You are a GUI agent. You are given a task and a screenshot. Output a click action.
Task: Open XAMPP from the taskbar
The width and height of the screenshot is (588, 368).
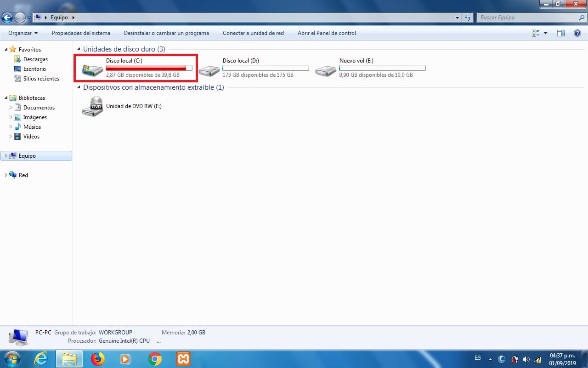point(183,359)
